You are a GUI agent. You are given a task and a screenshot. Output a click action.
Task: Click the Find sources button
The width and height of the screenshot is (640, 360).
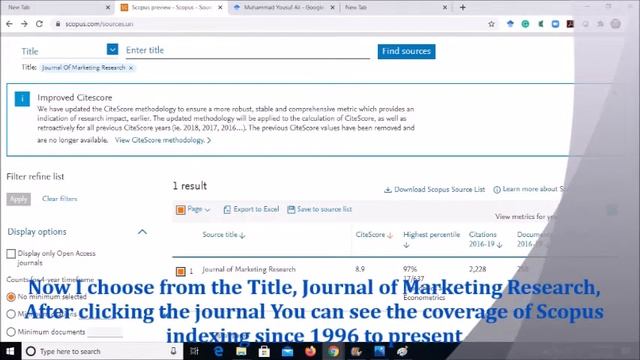click(406, 51)
